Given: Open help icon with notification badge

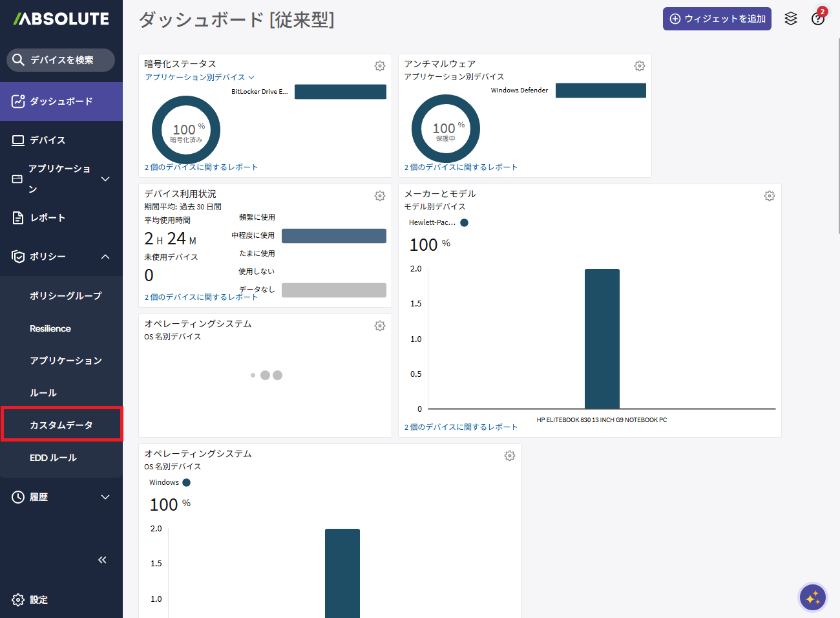Looking at the screenshot, I should tap(818, 19).
